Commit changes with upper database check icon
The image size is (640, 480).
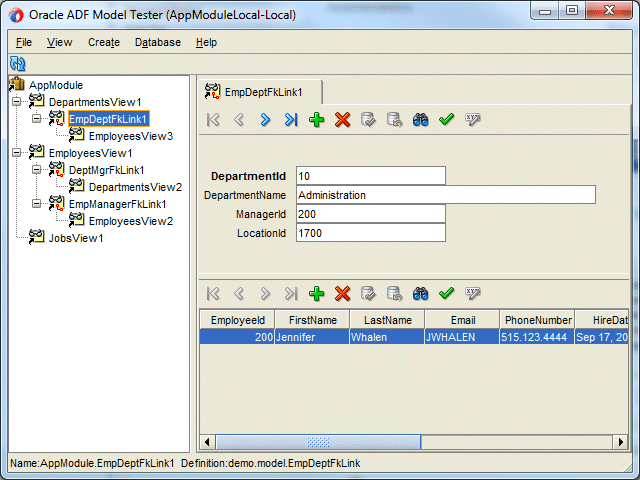pos(369,120)
